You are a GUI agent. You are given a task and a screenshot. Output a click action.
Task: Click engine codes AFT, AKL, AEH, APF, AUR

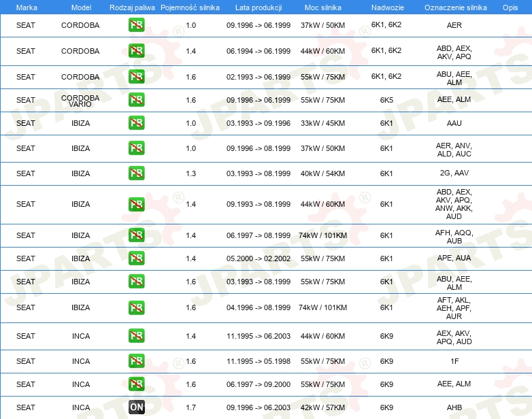(x=454, y=308)
